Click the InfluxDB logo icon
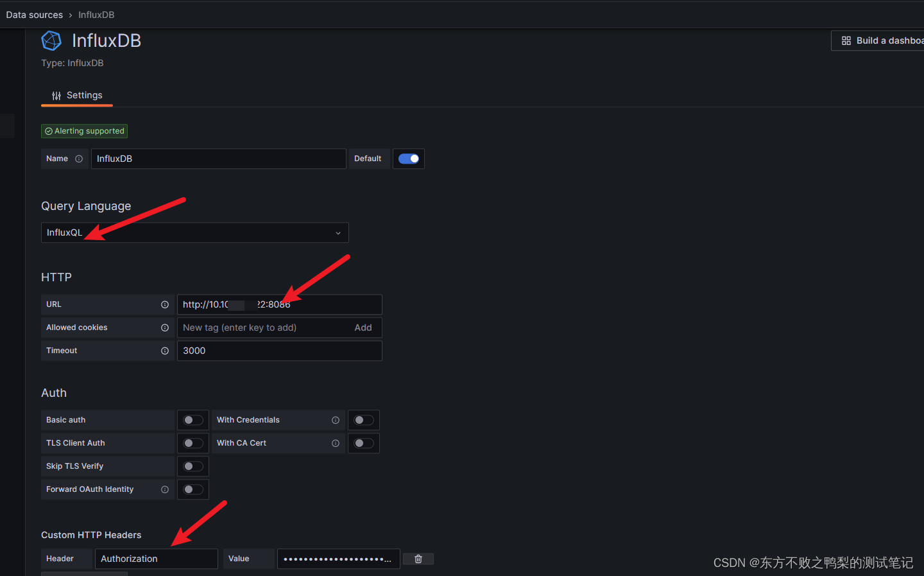Viewport: 924px width, 576px height. (51, 41)
